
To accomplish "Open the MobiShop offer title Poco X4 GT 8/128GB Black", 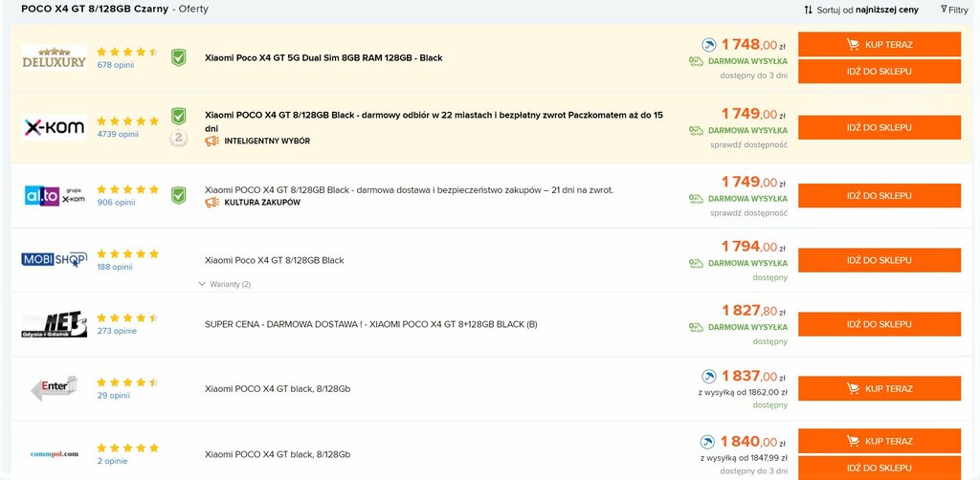I will tap(275, 260).
